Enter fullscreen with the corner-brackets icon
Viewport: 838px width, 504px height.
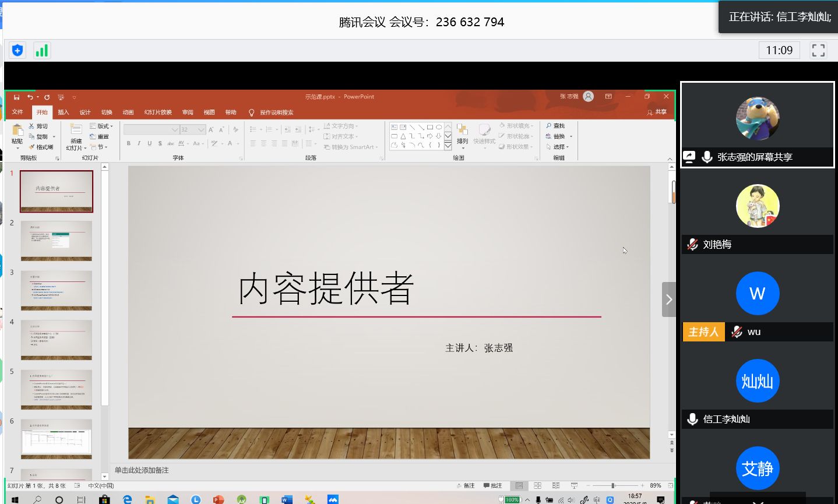click(x=818, y=51)
